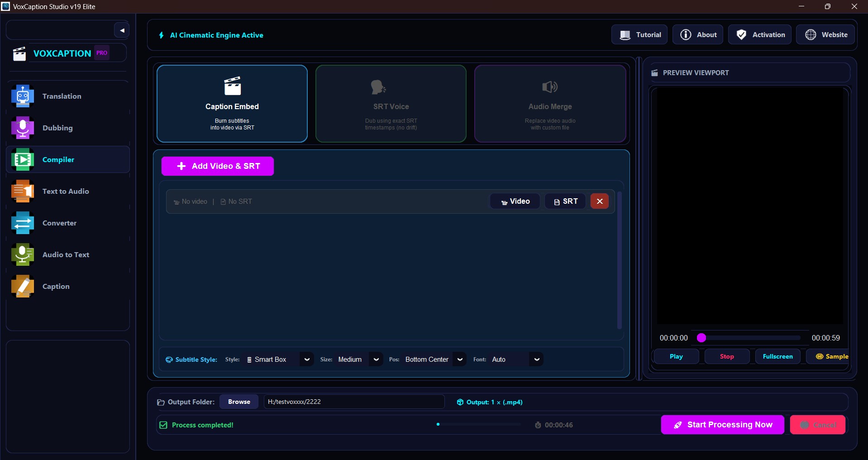Switch to SRT Voice mode card

(391, 104)
